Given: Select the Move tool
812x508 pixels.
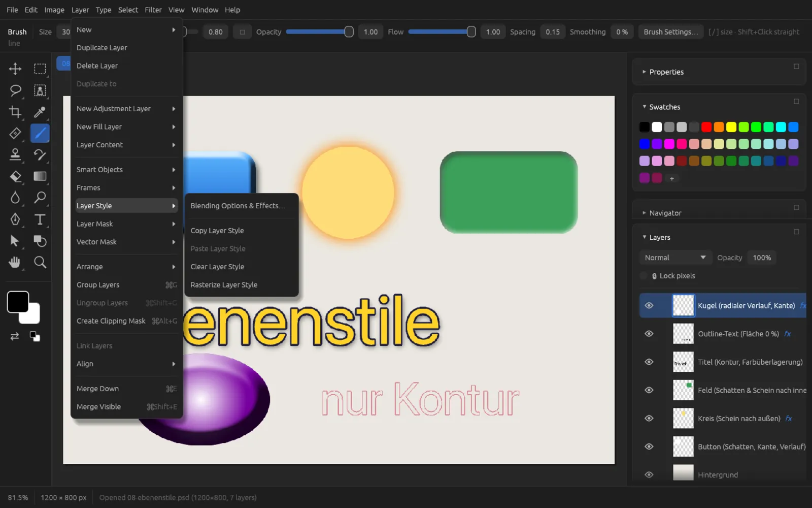Looking at the screenshot, I should pyautogui.click(x=15, y=69).
